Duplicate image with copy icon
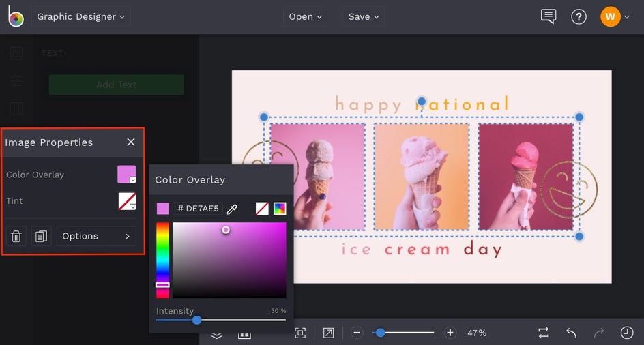644x345 pixels. point(41,236)
